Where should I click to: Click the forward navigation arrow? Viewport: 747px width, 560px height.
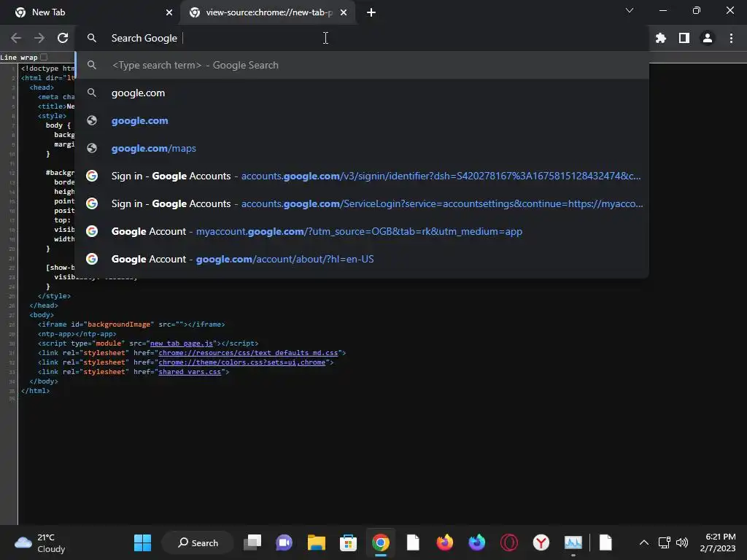pos(39,38)
